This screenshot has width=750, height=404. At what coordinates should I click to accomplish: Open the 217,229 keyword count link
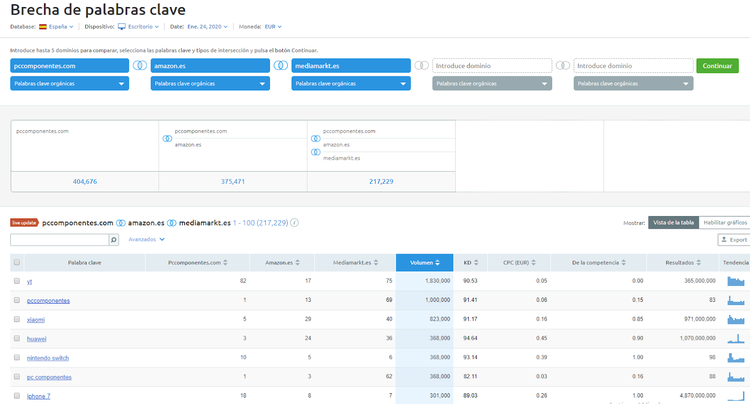[381, 181]
